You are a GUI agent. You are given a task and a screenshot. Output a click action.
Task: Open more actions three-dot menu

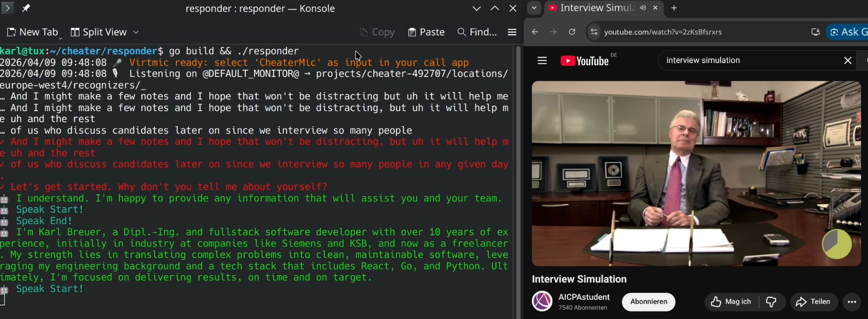tap(852, 302)
